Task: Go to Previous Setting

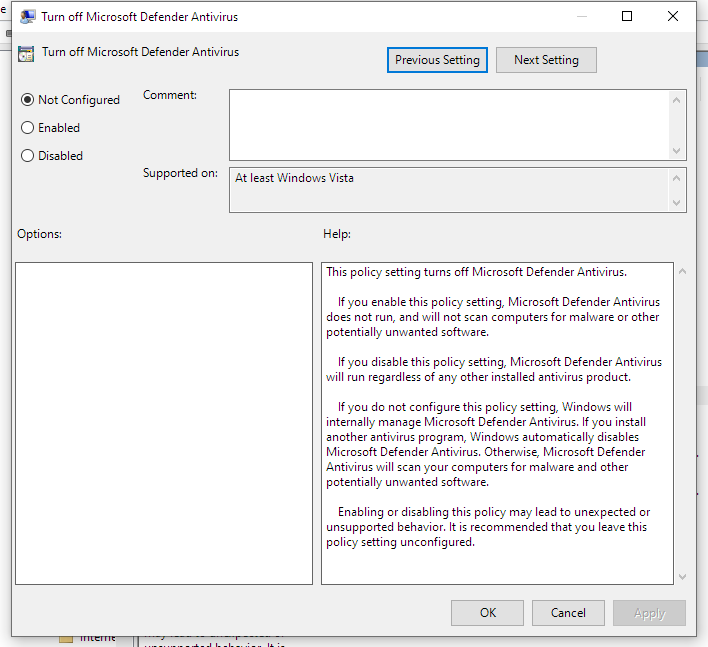Action: click(437, 60)
